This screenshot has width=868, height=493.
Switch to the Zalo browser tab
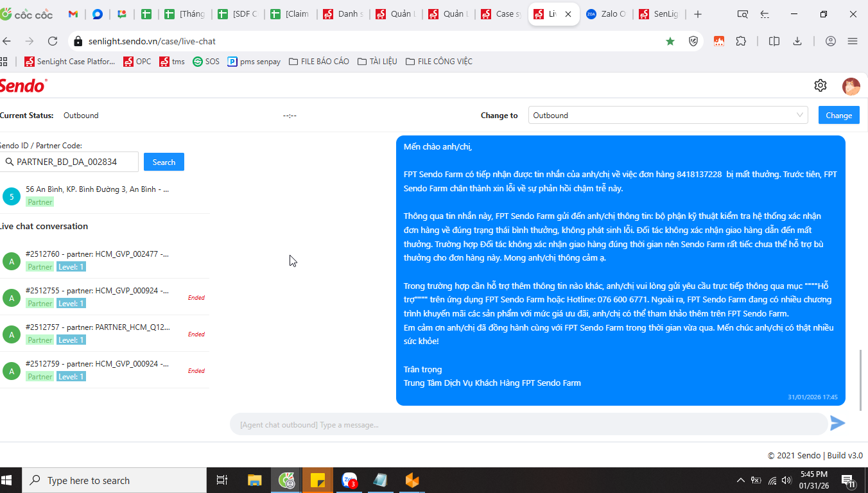pos(605,14)
